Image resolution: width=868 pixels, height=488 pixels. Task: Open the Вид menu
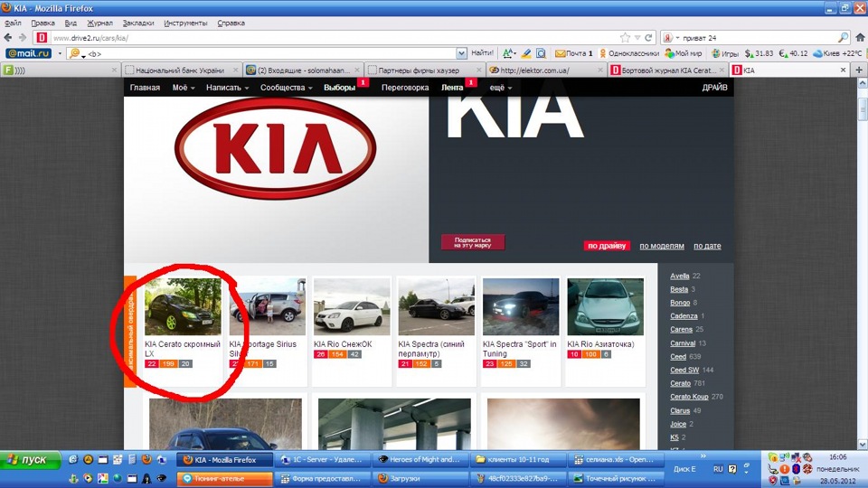[71, 23]
